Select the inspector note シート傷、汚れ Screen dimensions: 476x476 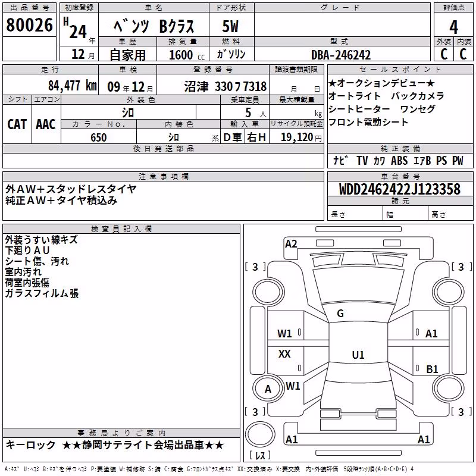point(37,261)
